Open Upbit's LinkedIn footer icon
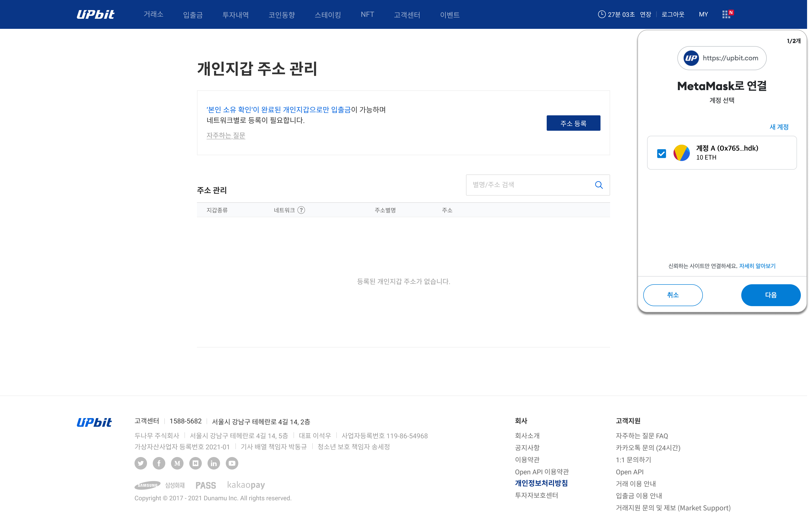 pyautogui.click(x=214, y=463)
